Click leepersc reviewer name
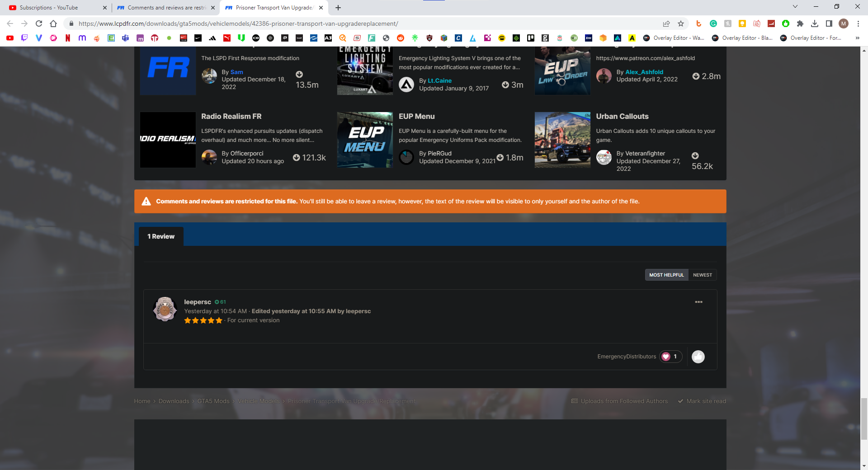 tap(198, 302)
